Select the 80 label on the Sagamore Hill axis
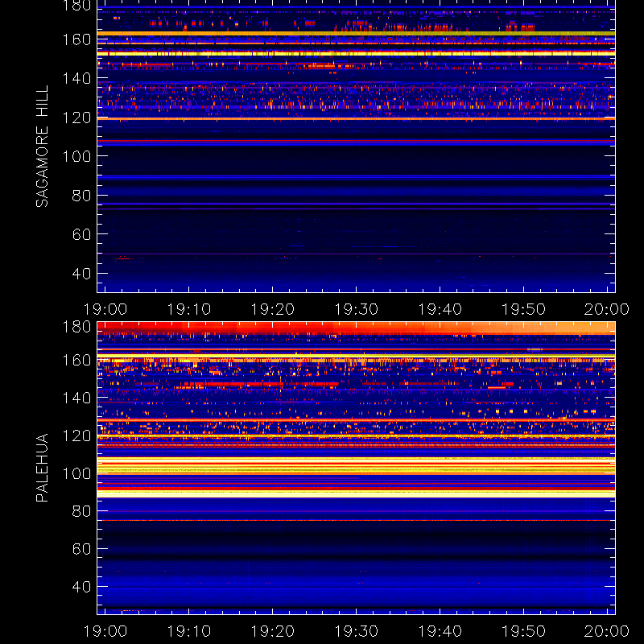Viewport: 644px width, 644px height. click(81, 195)
